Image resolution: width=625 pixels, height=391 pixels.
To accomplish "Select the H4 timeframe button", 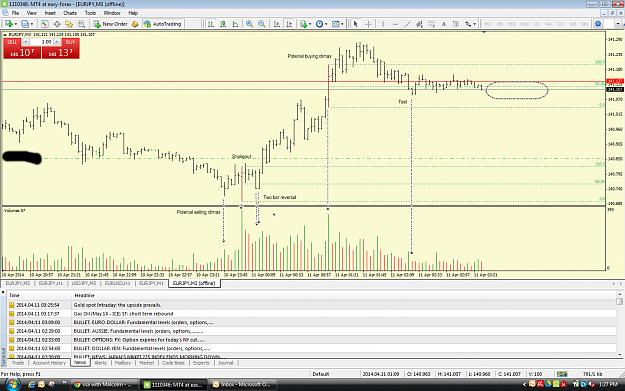I will 548,24.
